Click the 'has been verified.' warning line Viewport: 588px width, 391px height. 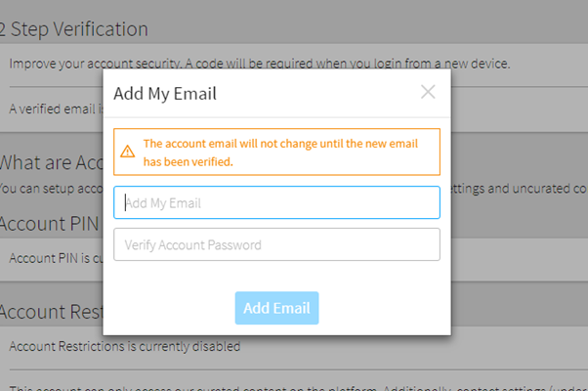coord(189,161)
